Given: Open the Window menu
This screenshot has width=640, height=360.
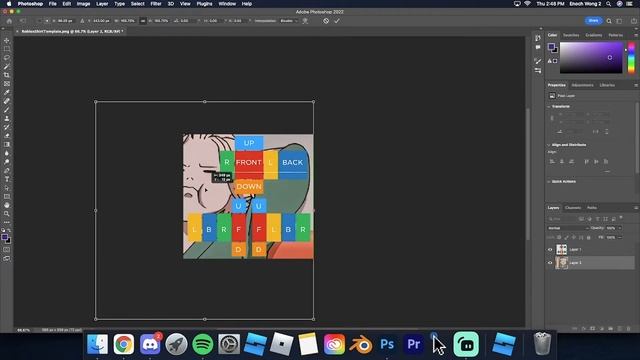Looking at the screenshot, I should click(x=227, y=4).
